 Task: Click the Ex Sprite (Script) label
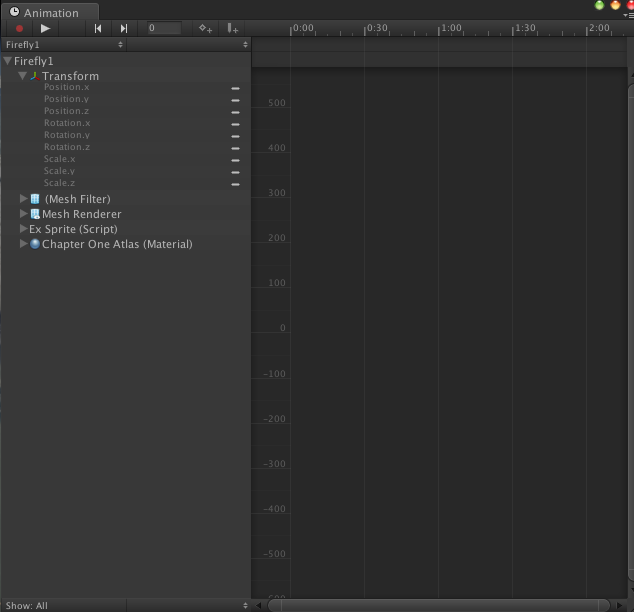73,229
